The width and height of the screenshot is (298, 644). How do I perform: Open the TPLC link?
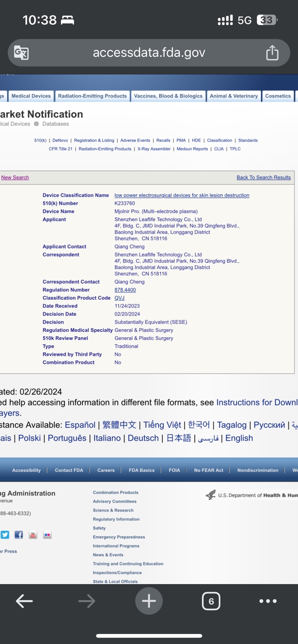pyautogui.click(x=235, y=149)
